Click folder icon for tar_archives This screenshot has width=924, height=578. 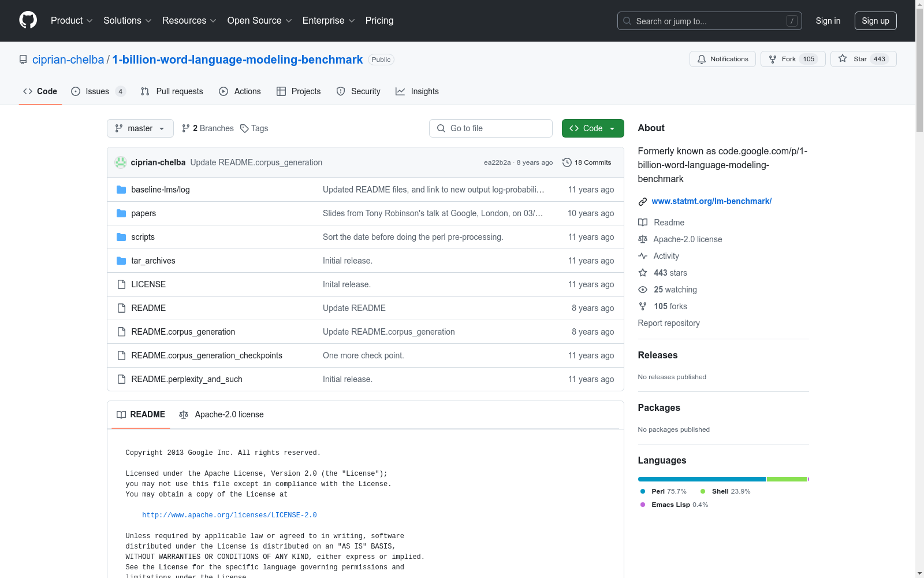(121, 261)
